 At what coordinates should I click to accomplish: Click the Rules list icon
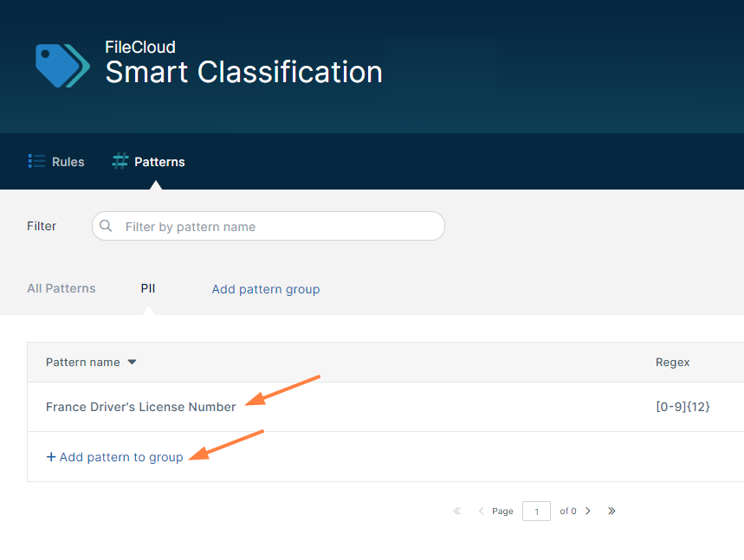36,161
